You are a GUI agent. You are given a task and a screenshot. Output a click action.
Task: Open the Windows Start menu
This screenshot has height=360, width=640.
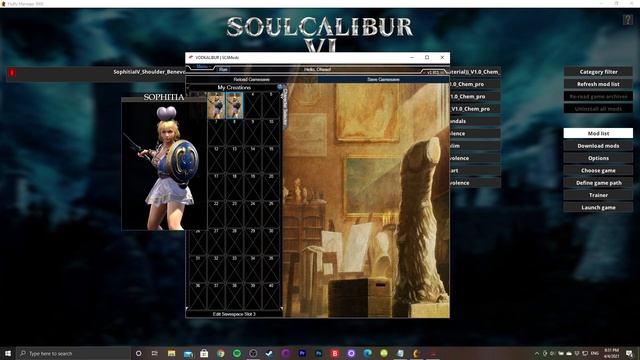pos(8,353)
